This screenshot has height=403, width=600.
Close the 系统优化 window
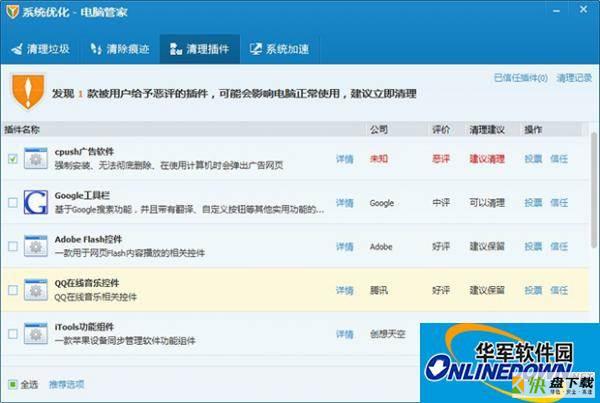coord(583,10)
